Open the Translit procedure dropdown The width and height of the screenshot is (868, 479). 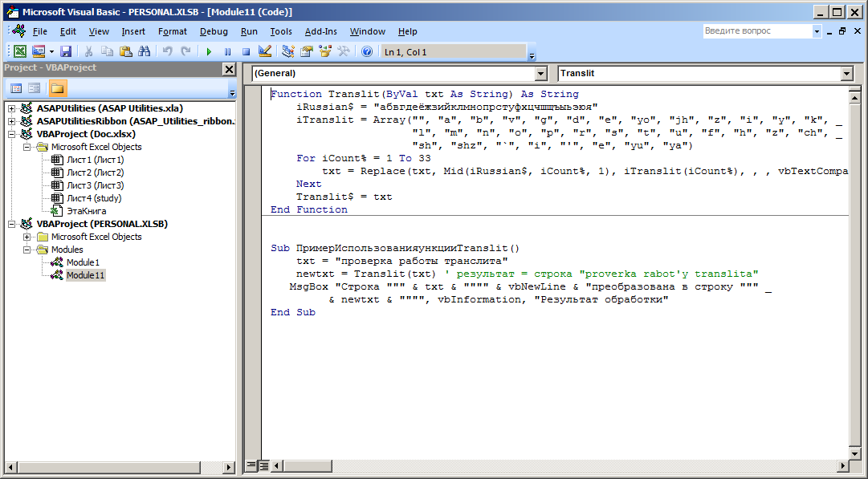point(846,73)
